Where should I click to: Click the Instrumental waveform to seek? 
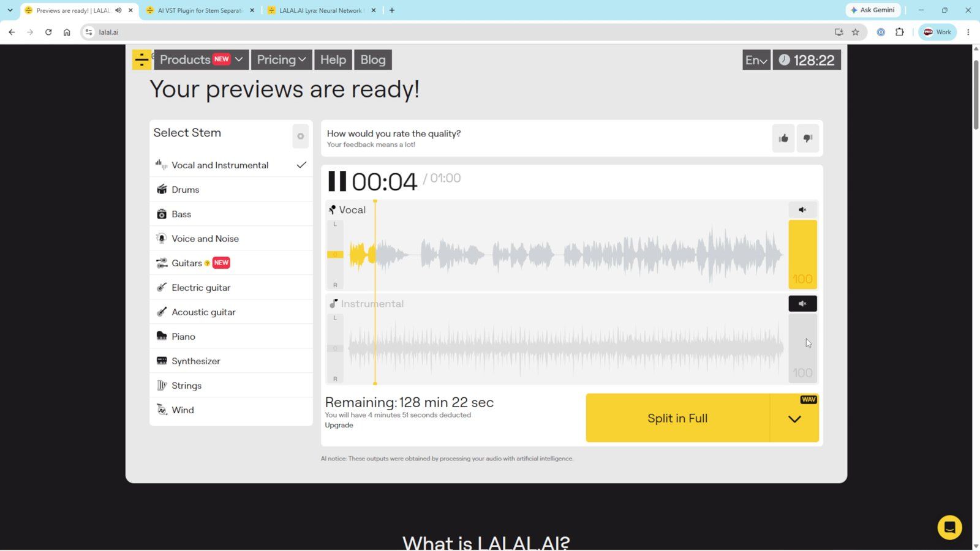coord(567,348)
